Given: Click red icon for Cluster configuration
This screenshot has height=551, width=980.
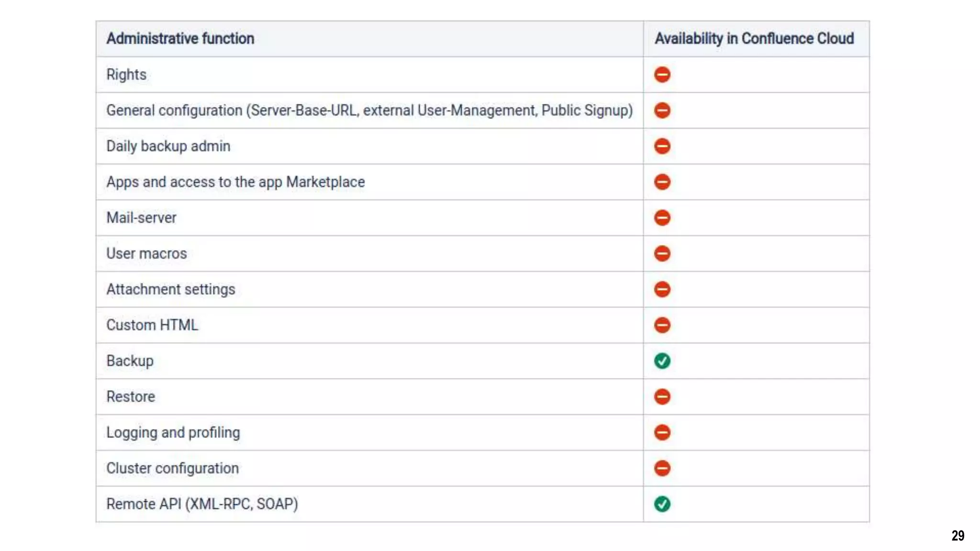Looking at the screenshot, I should click(662, 468).
